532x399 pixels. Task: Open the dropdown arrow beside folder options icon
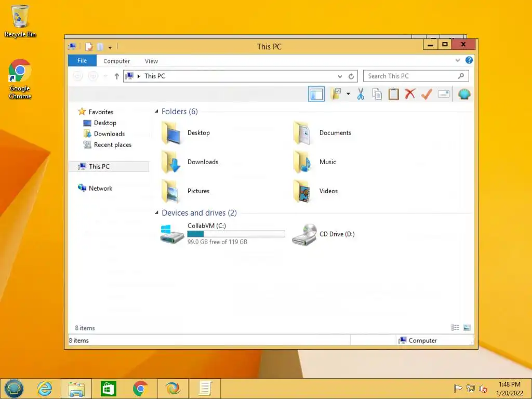pos(348,94)
